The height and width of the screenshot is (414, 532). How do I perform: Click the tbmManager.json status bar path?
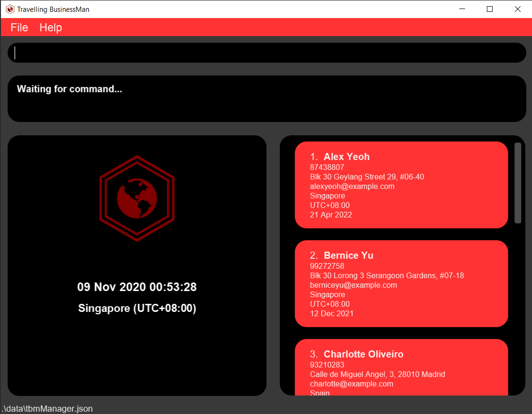click(47, 408)
